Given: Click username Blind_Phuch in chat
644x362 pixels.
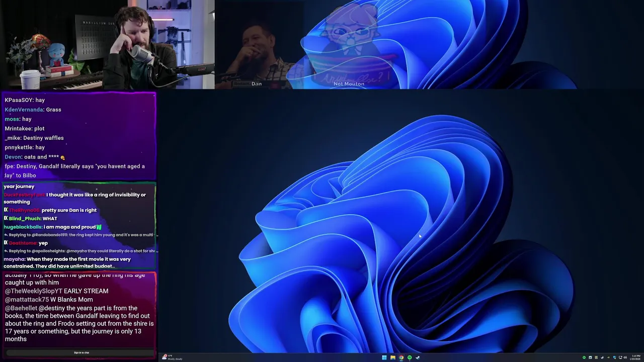Looking at the screenshot, I should [25, 219].
